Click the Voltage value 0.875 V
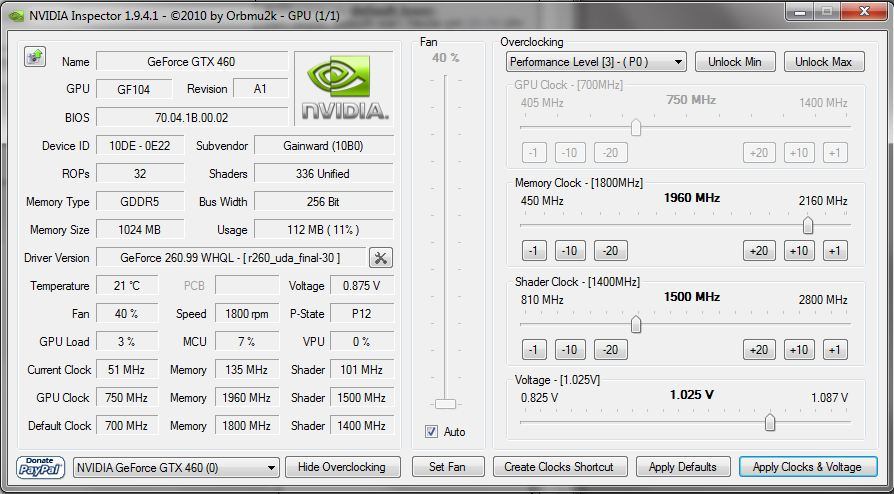Screen dimensions: 894x494 pos(361,286)
